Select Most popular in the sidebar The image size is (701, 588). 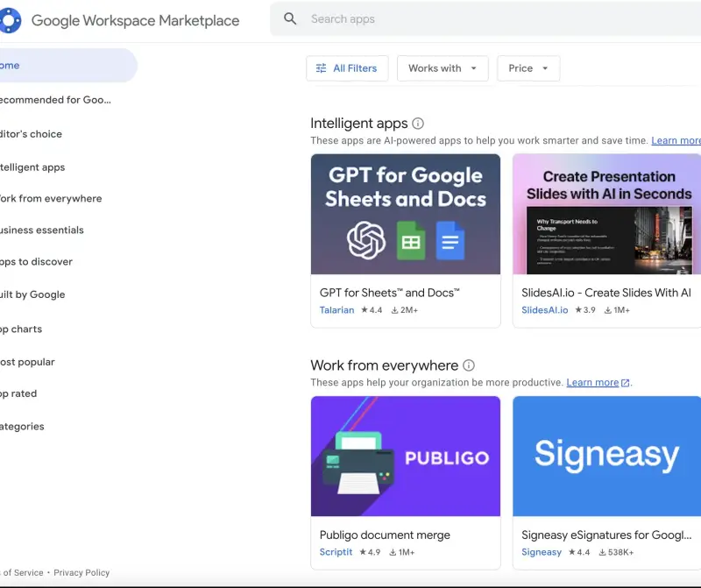27,362
